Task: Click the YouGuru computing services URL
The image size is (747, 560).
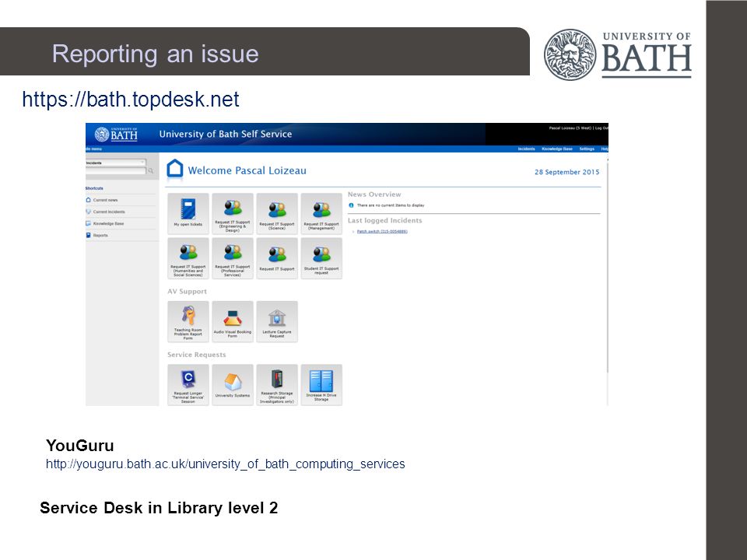Action: [226, 464]
